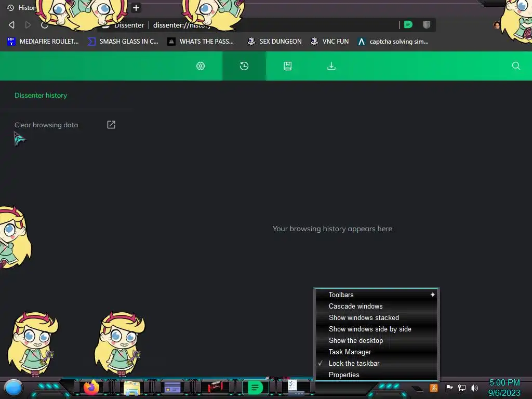Select the history clock tab icon
532x399 pixels.
pyautogui.click(x=244, y=66)
